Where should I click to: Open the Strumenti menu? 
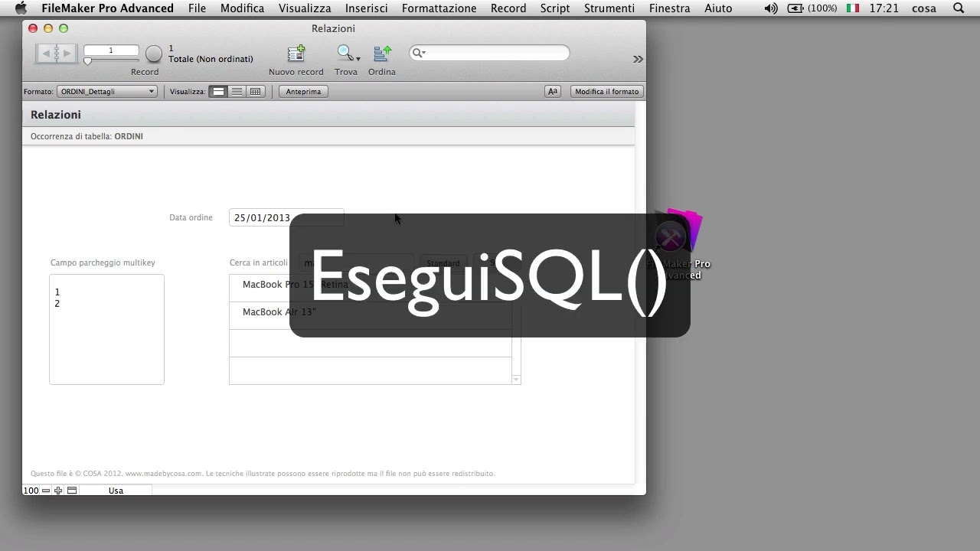point(609,8)
